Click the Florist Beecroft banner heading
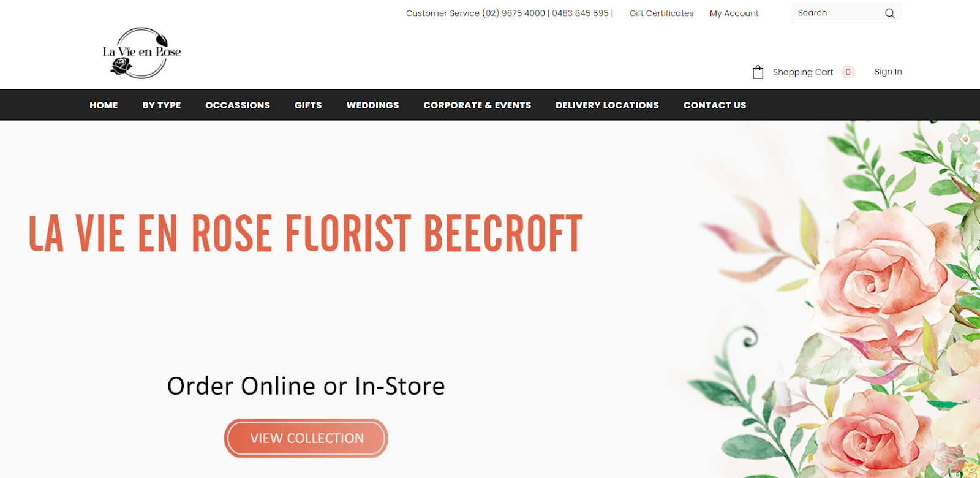 tap(305, 234)
